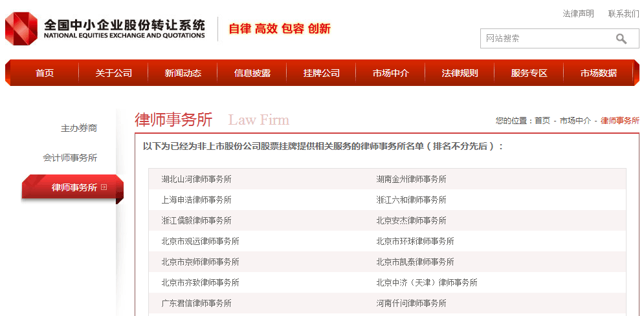644x316 pixels.
Task: Select 主办券商 in the left sidebar
Action: 79,129
